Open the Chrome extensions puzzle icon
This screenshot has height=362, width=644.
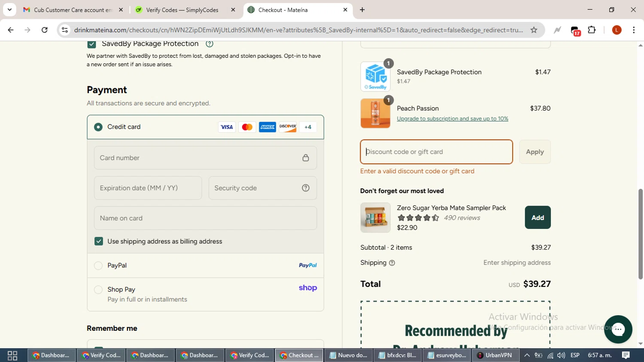tap(592, 30)
